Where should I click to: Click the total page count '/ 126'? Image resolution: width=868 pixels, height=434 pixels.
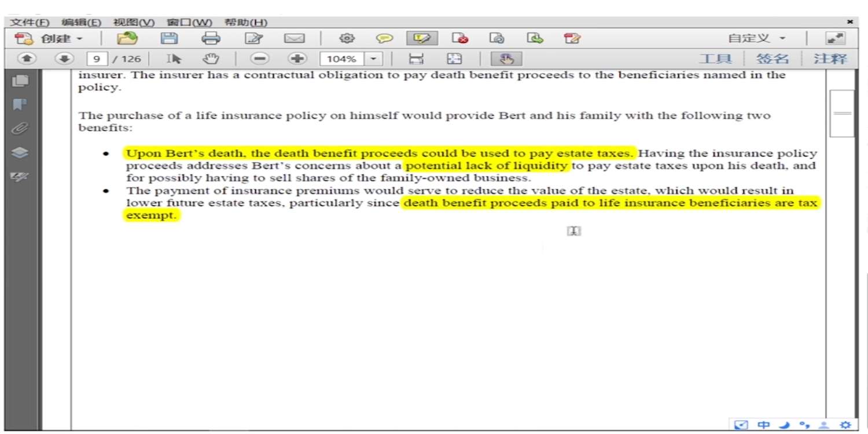tap(126, 58)
